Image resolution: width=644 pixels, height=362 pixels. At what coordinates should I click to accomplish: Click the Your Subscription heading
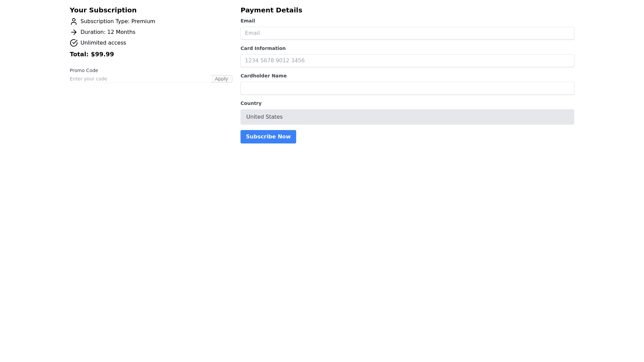pos(103,10)
